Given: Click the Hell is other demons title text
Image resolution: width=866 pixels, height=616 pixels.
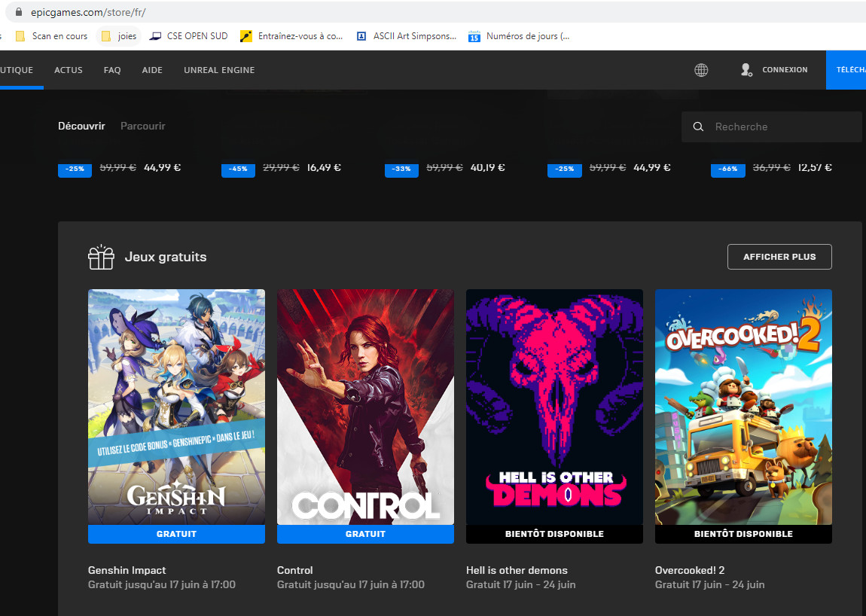Looking at the screenshot, I should (x=517, y=570).
